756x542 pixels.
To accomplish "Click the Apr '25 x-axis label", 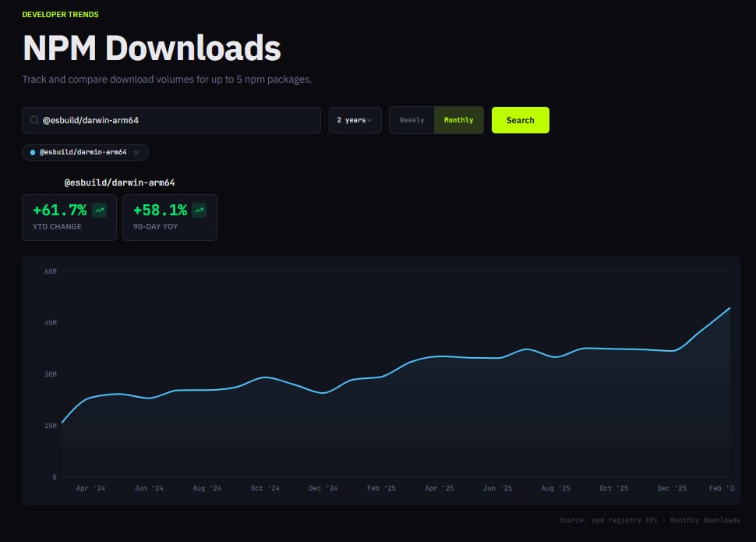I will [x=440, y=488].
